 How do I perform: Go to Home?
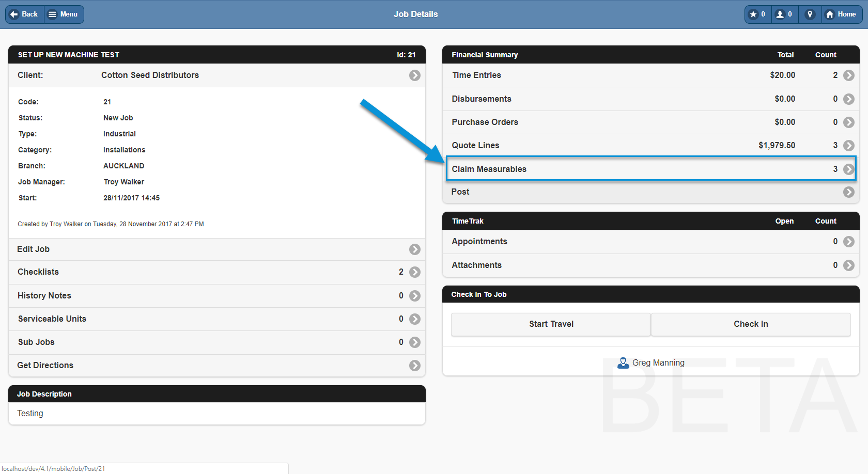842,14
